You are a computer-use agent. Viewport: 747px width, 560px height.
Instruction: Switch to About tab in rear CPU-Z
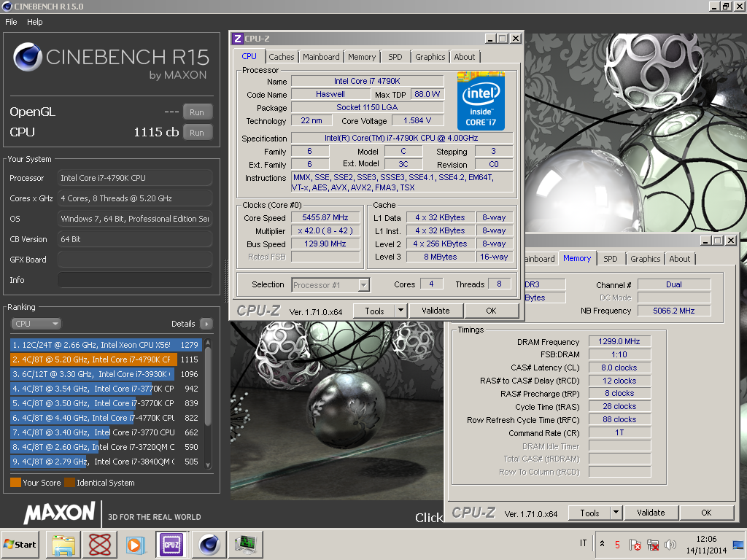coord(679,259)
